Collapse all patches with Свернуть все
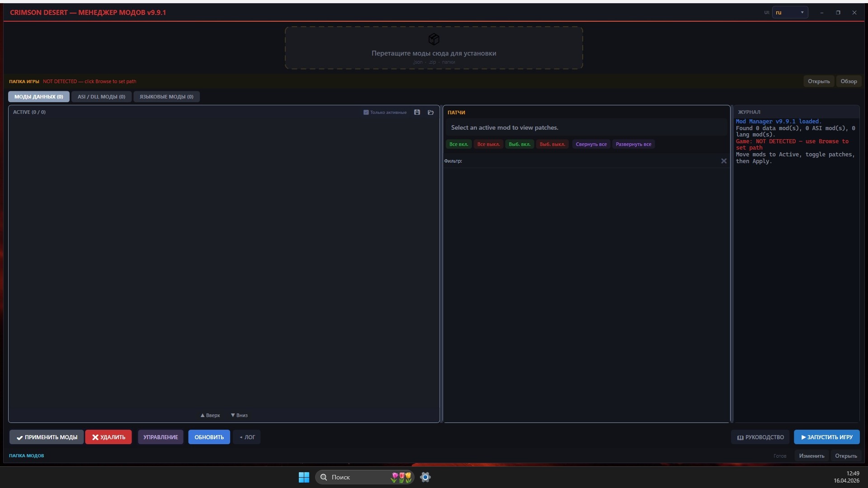The height and width of the screenshot is (488, 868). [591, 144]
